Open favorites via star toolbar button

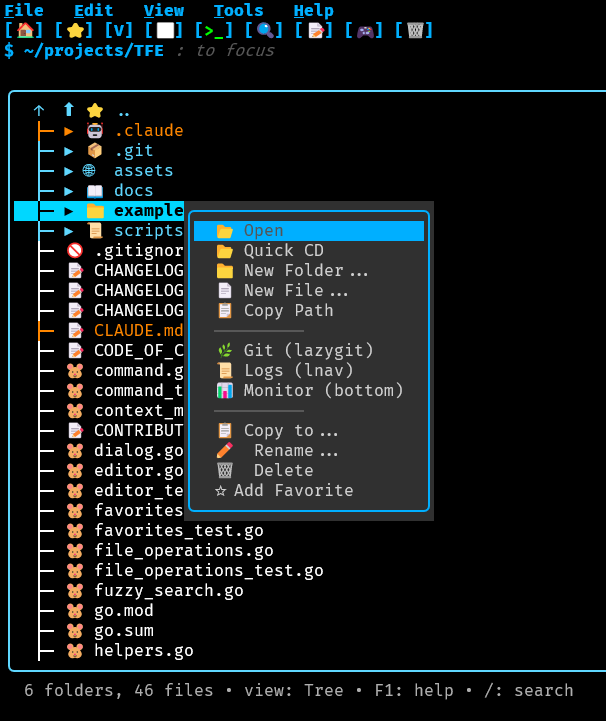coord(74,30)
